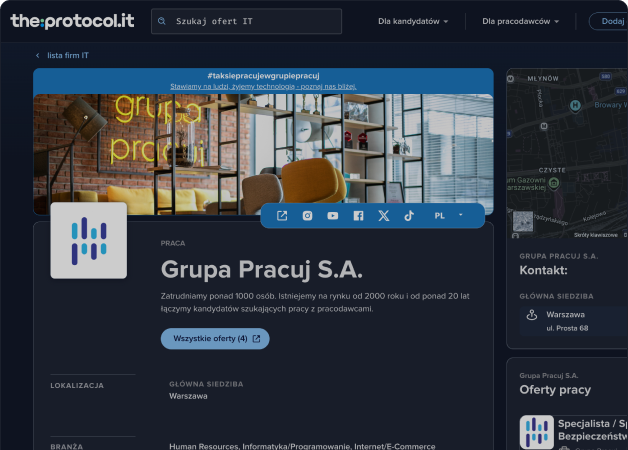Click the job offer's Grupa Pracuj logo
Image resolution: width=628 pixels, height=450 pixels.
pos(537,432)
